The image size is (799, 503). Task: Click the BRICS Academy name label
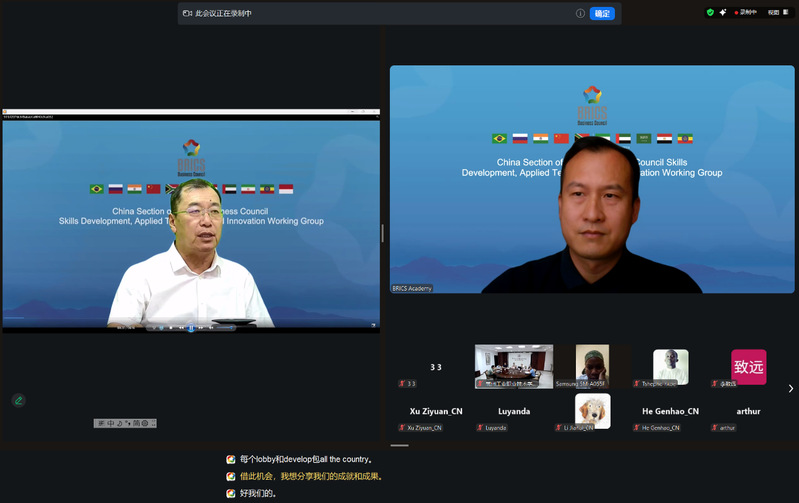pos(413,288)
